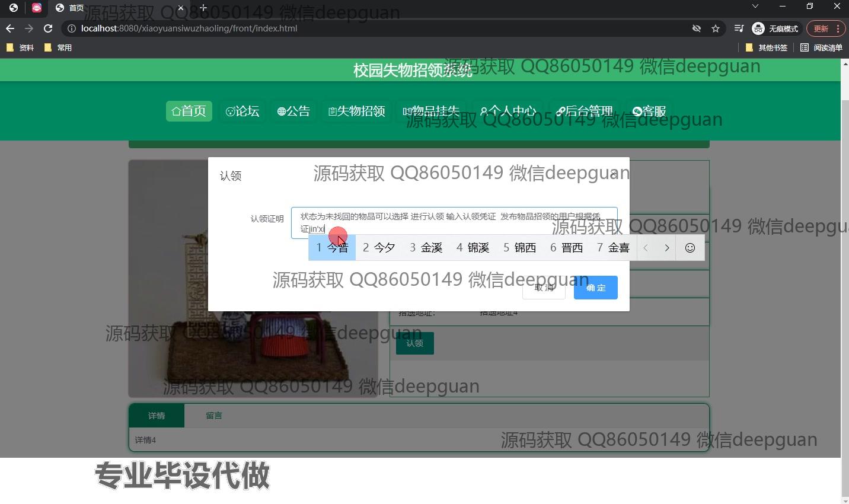849x504 pixels.
Task: Go forward in browser history
Action: (29, 28)
